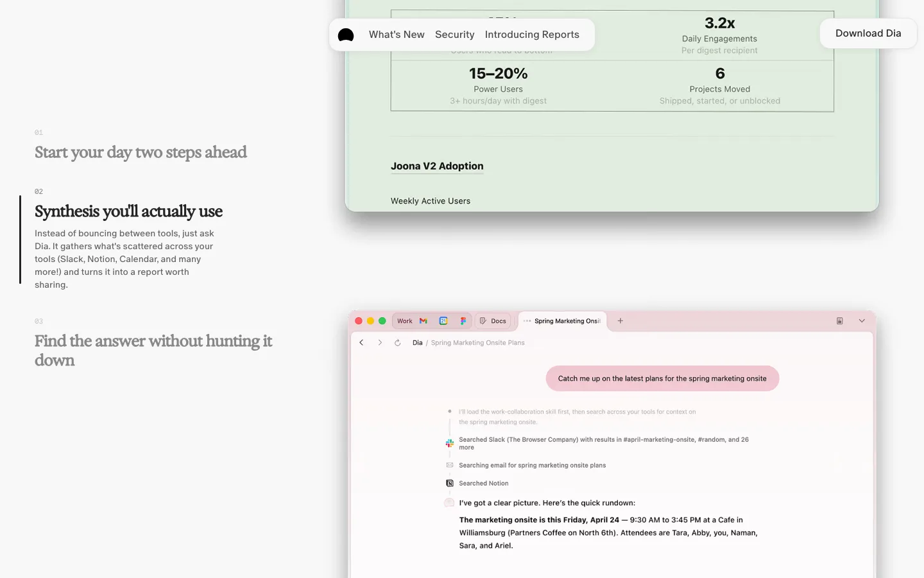Screen dimensions: 924x578
Task: Click 'Searching email for spring marketing onsite plans'
Action: [533, 466]
